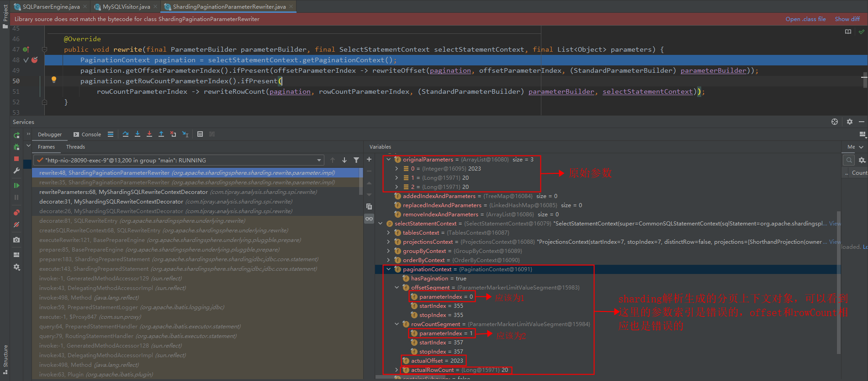Click the Rerun service icon

coord(16,135)
